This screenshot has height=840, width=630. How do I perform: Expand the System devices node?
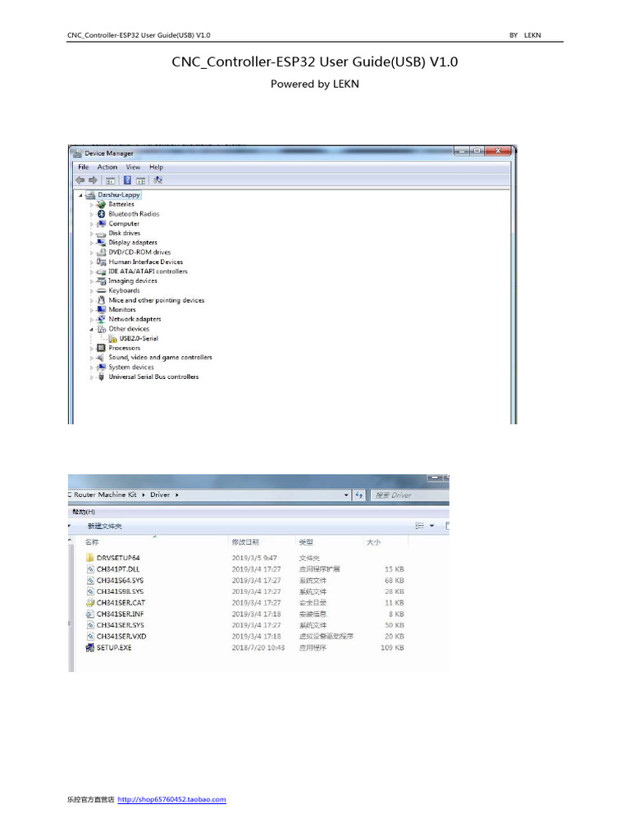click(x=92, y=367)
